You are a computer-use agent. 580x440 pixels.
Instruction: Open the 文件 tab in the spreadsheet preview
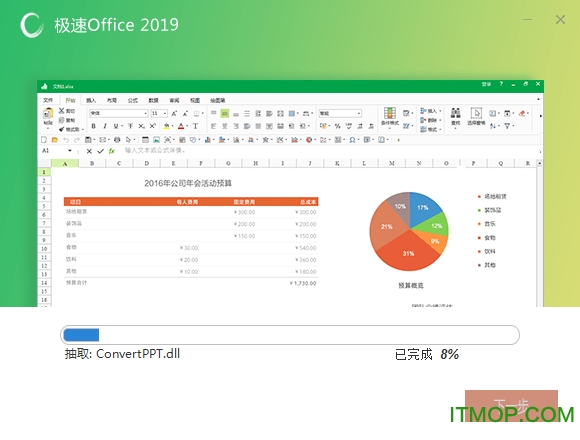[x=48, y=100]
